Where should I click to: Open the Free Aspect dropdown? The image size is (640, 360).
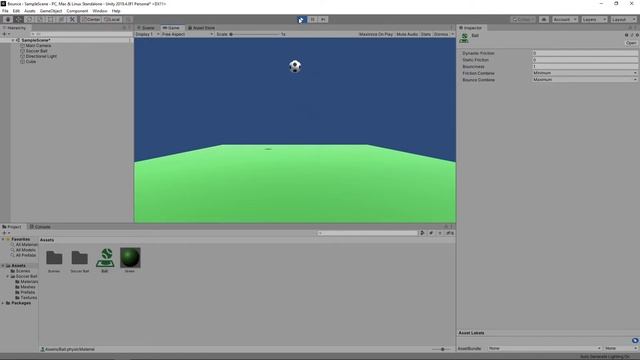point(187,34)
